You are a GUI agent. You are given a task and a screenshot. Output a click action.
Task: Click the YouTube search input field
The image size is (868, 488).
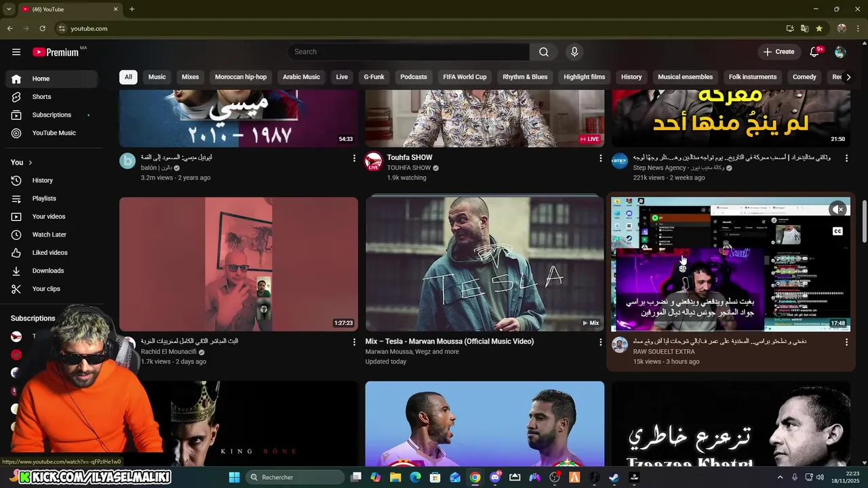click(409, 52)
